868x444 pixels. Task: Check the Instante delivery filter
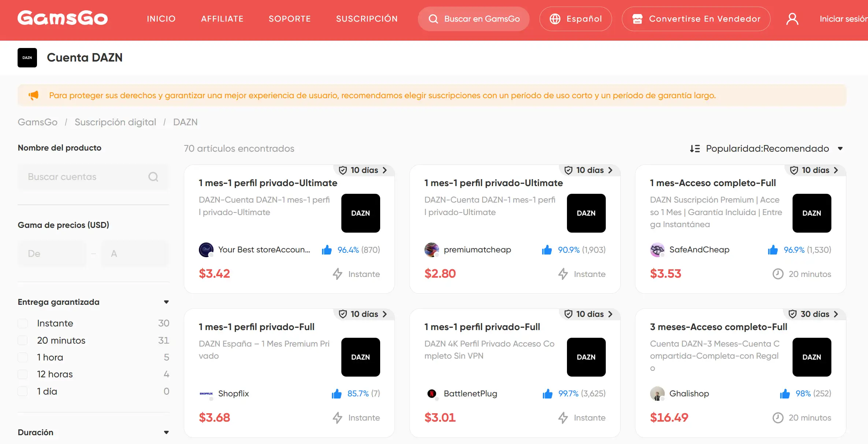tap(23, 323)
